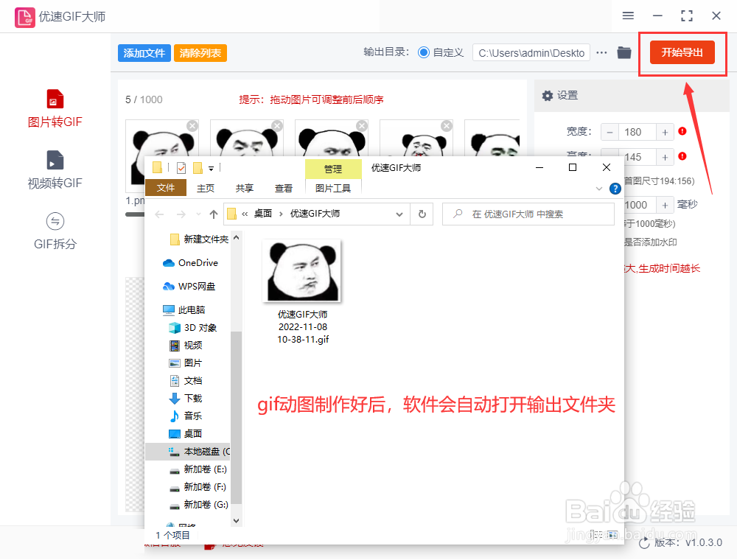Image resolution: width=737 pixels, height=560 pixels.
Task: Open address bar history dropdown
Action: pos(399,214)
